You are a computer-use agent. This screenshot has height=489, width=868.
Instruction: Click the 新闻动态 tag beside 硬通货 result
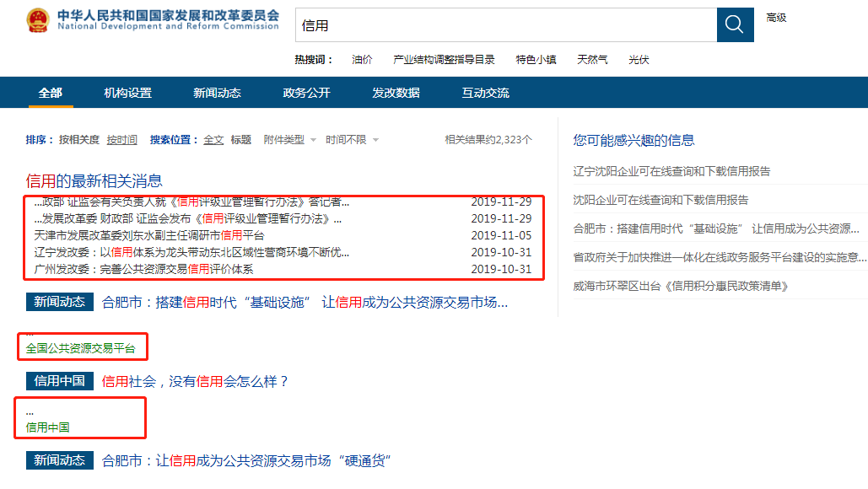point(60,460)
